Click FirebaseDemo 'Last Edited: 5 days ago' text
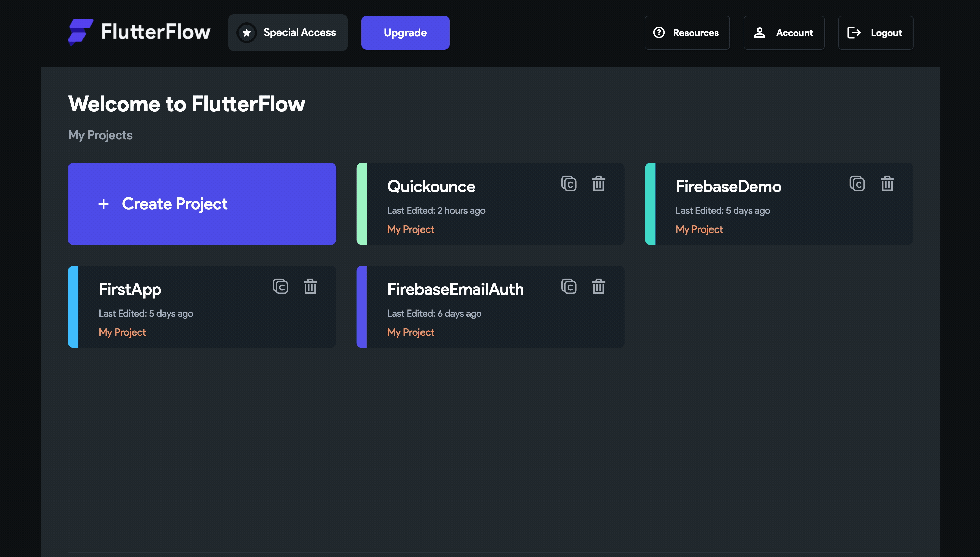The width and height of the screenshot is (980, 557). [723, 211]
